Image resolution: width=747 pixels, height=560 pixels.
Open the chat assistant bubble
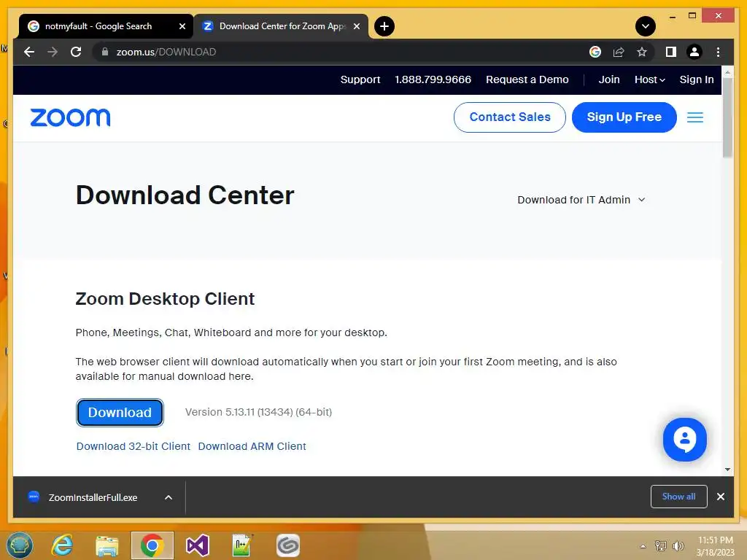[x=684, y=440]
